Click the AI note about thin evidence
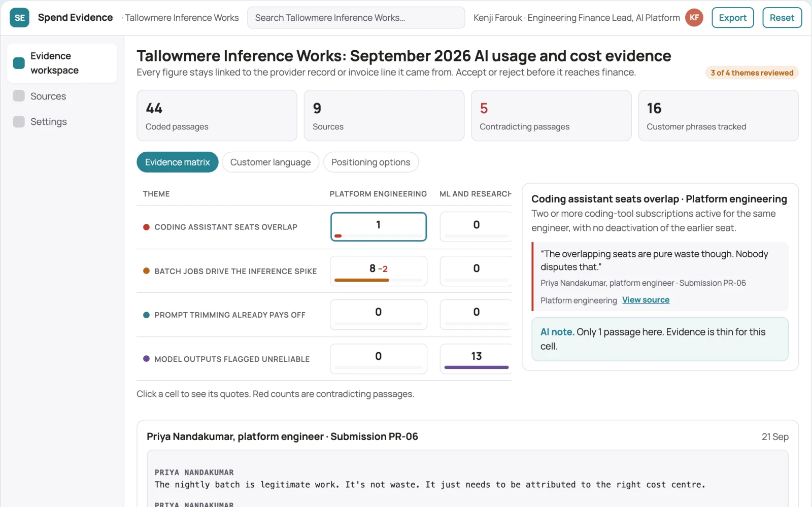This screenshot has width=812, height=507. 660,339
